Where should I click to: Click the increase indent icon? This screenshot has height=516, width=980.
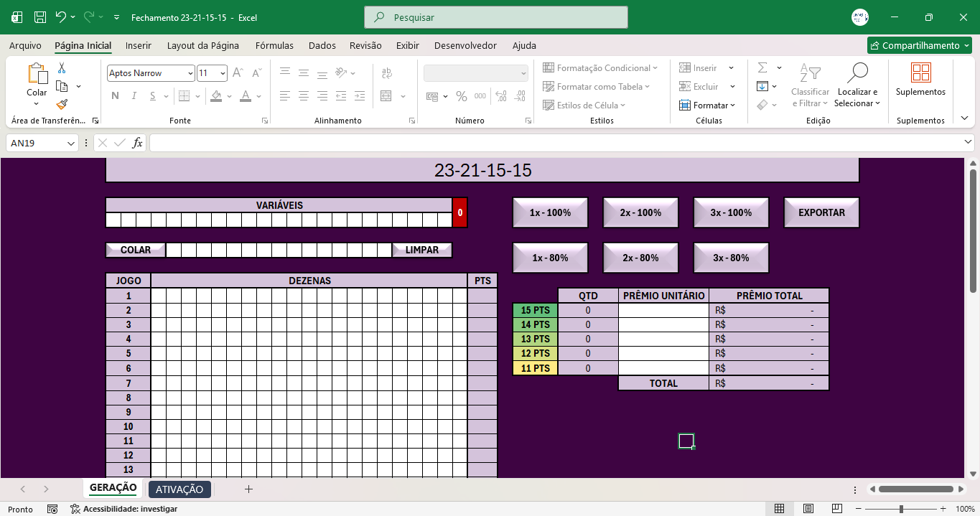click(x=360, y=96)
